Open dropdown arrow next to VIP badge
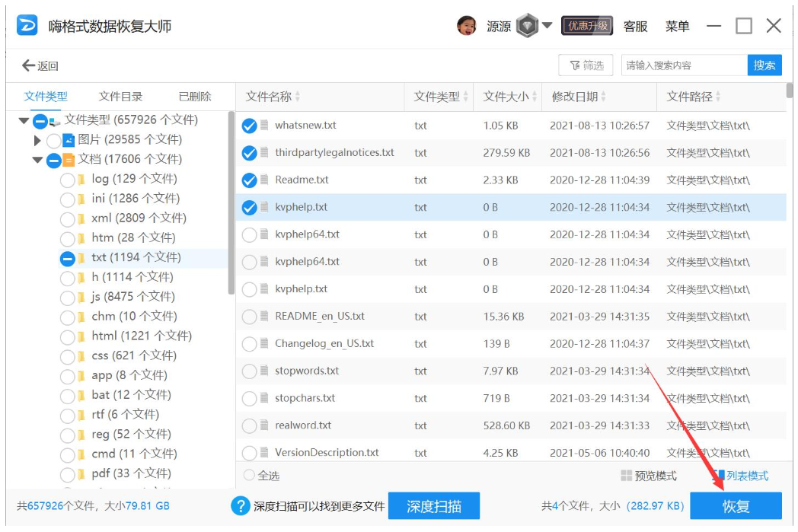This screenshot has width=798, height=532. [547, 26]
